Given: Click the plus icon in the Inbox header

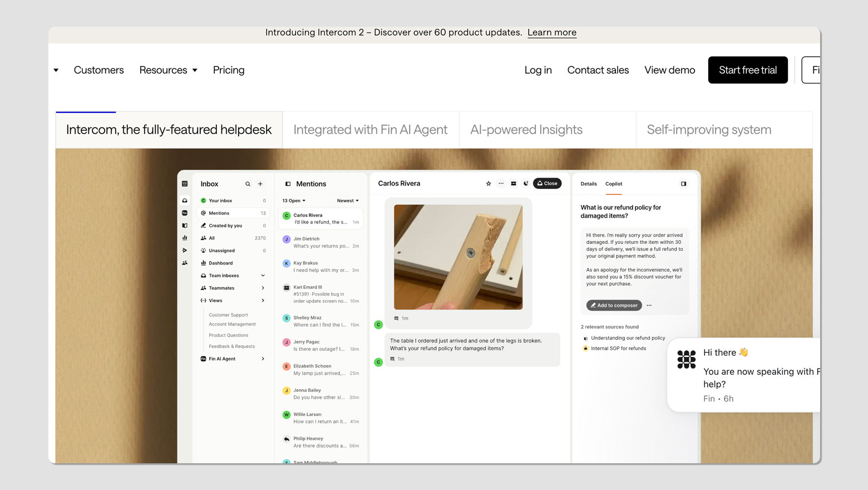Looking at the screenshot, I should pos(260,184).
